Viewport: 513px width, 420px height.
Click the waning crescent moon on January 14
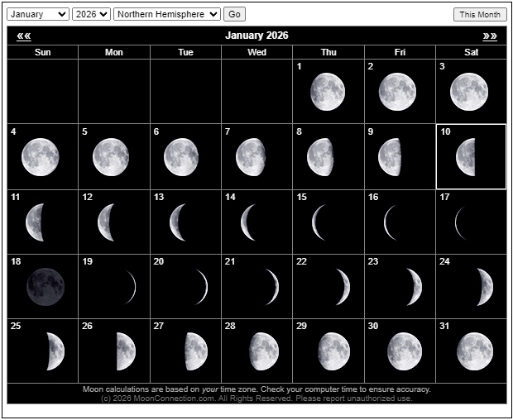[x=248, y=222]
